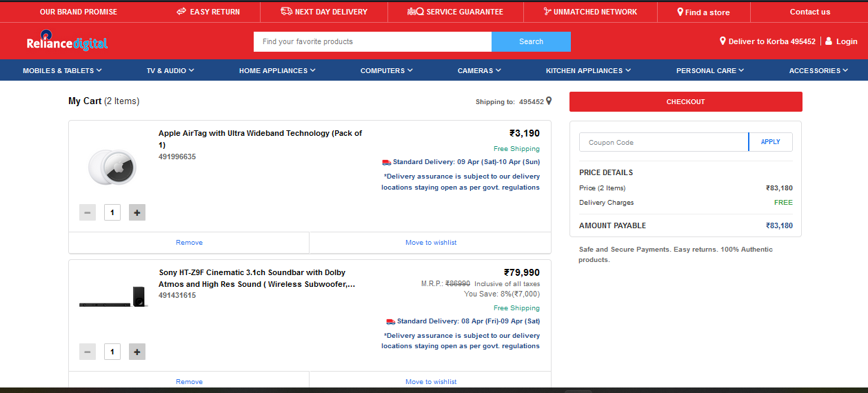Click the Search button
This screenshot has height=393, width=868.
(x=531, y=41)
